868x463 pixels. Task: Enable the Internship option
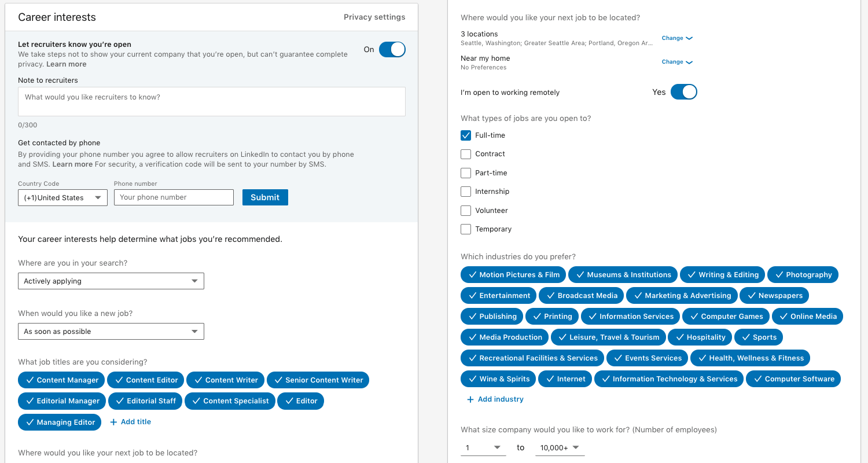coord(465,191)
